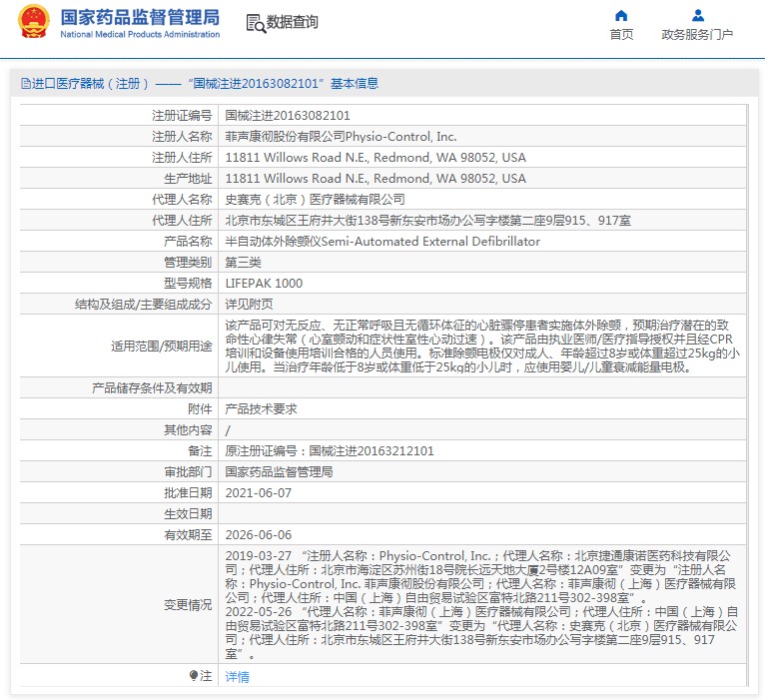
Task: Click the 产品技术要求 attachment entry
Action: click(x=261, y=408)
